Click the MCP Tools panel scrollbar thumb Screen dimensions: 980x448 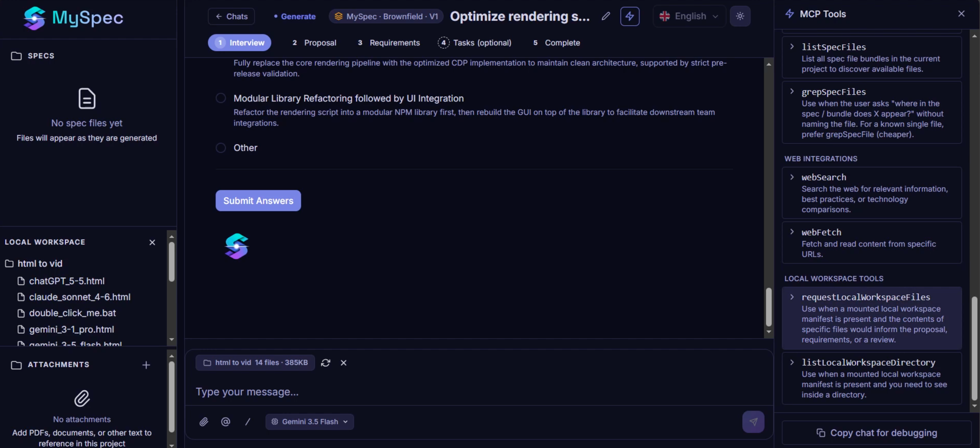click(x=974, y=348)
